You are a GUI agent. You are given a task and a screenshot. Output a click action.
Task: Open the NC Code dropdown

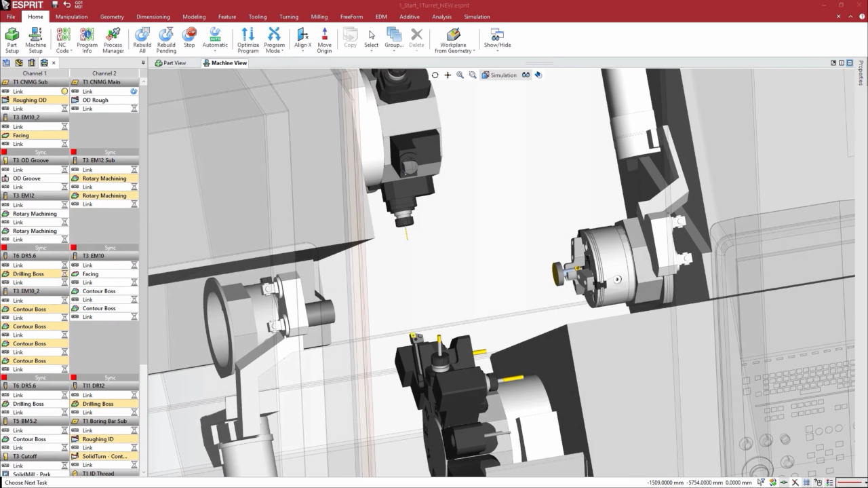(x=63, y=41)
